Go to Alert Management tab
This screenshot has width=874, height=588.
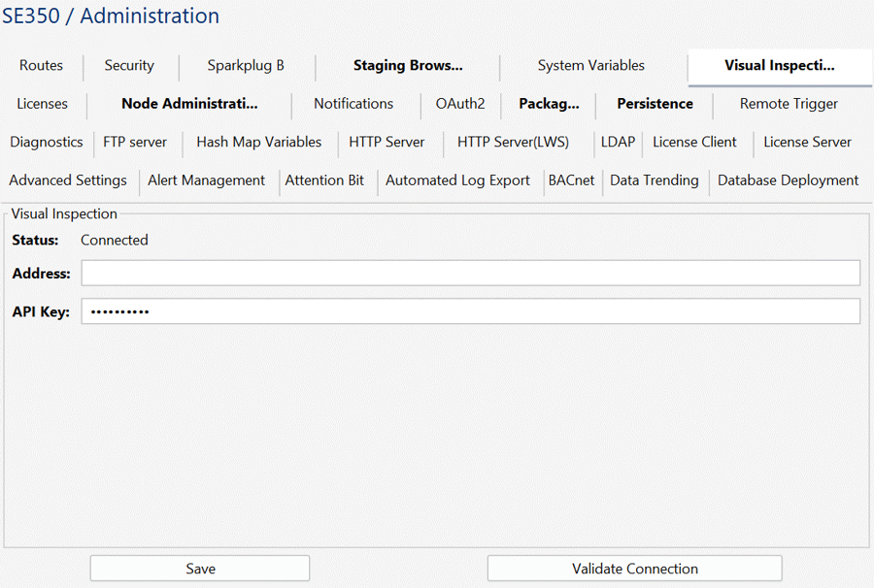pos(206,180)
